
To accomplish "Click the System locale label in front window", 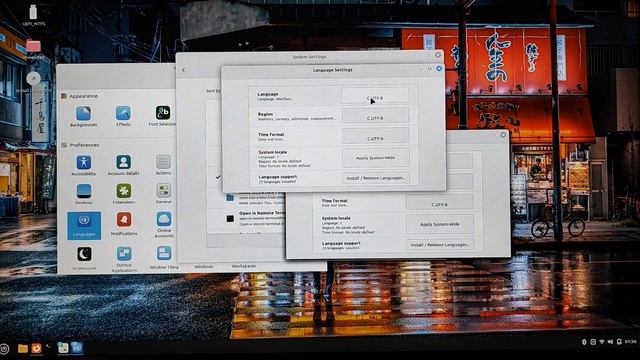I will point(273,152).
